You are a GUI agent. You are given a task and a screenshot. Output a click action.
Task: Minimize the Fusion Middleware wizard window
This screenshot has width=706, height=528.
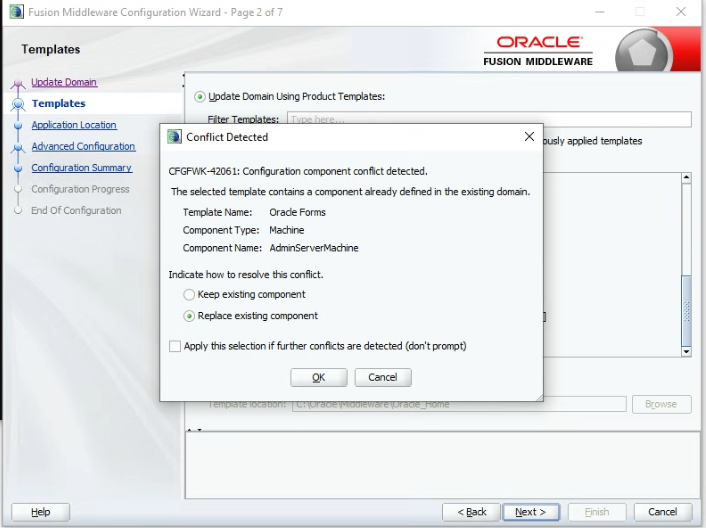click(x=600, y=12)
